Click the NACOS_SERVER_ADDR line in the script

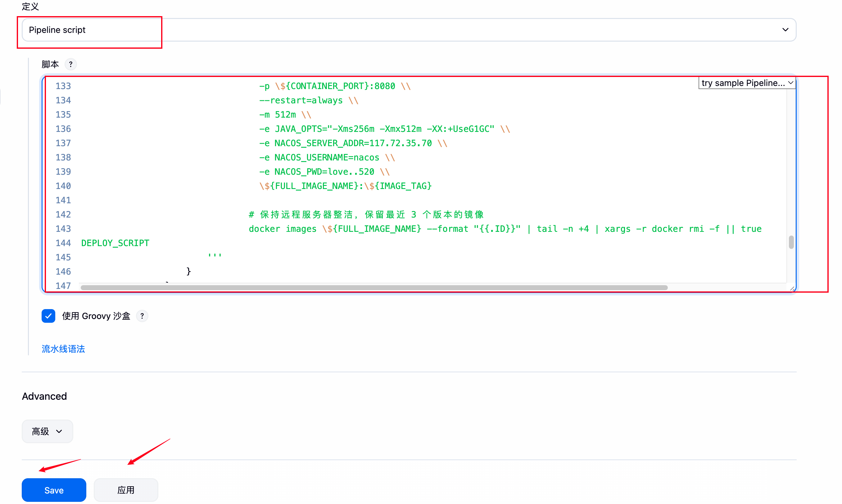[353, 143]
